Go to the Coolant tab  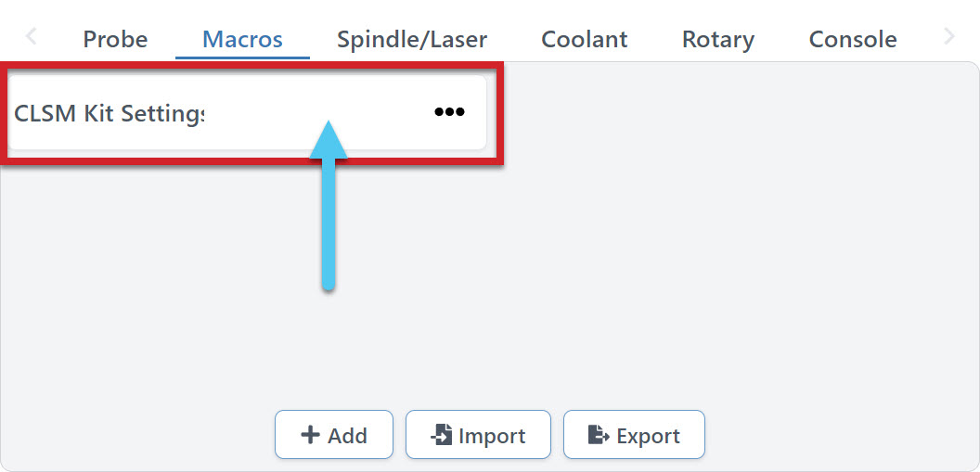click(x=585, y=40)
